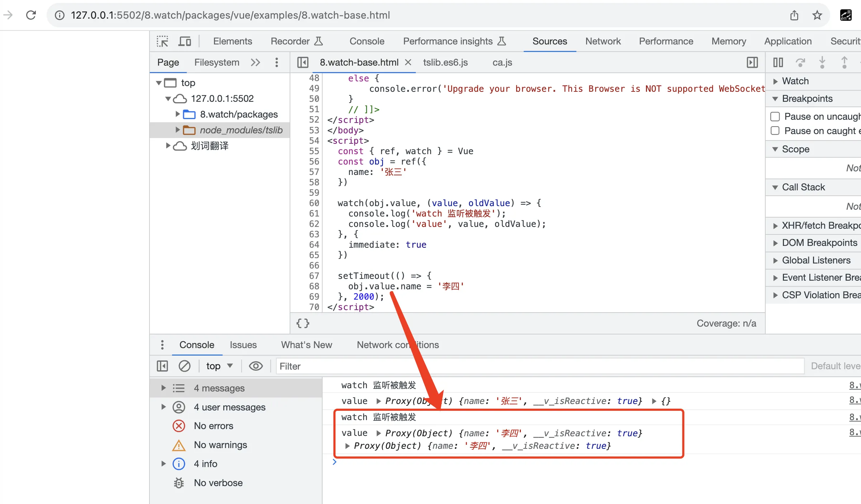Enable Pause on uncaught exceptions
The width and height of the screenshot is (861, 504).
pyautogui.click(x=775, y=117)
